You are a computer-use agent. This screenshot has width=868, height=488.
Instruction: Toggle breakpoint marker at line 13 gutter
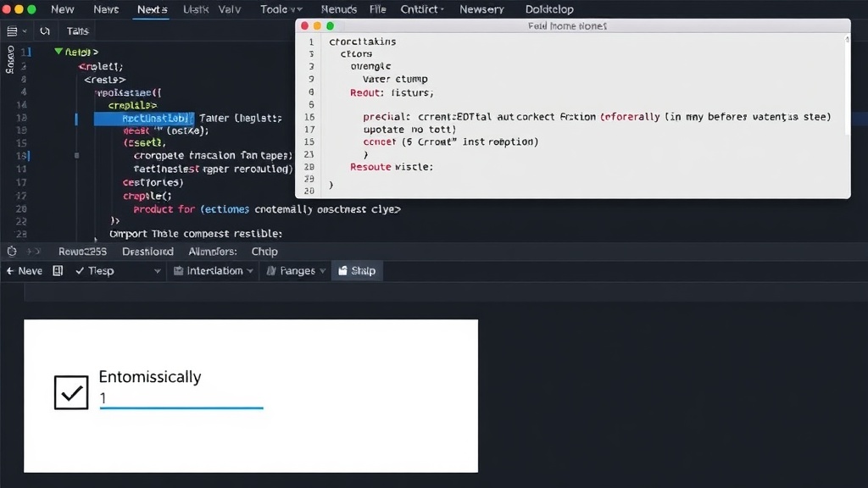77,156
